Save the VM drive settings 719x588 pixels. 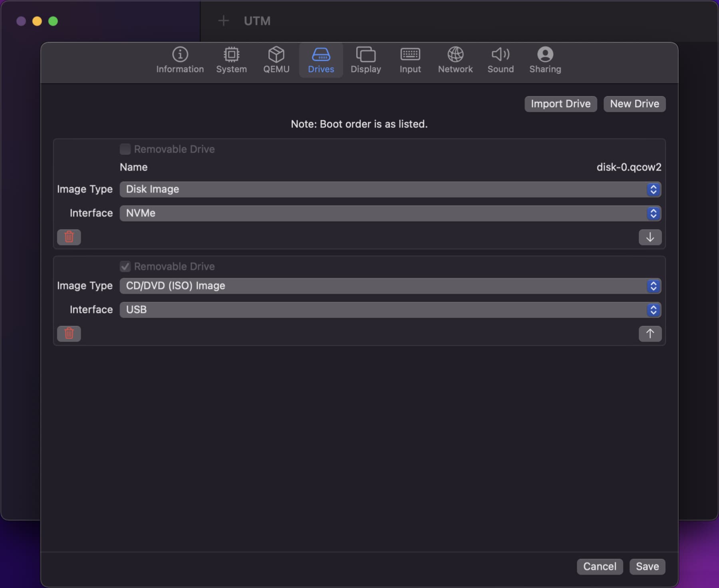coord(647,566)
